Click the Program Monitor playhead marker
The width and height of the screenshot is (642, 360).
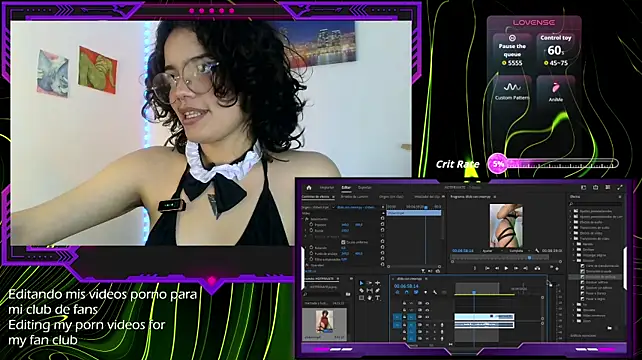[x=529, y=258]
